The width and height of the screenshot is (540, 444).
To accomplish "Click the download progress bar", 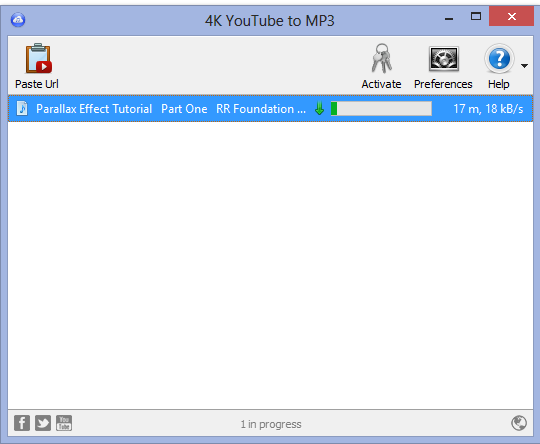I will click(x=381, y=109).
